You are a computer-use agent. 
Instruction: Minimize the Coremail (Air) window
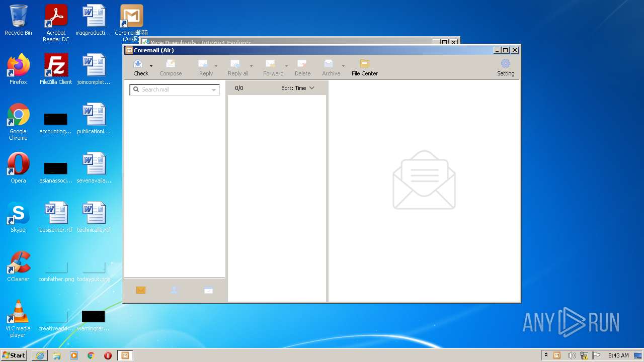pyautogui.click(x=497, y=50)
